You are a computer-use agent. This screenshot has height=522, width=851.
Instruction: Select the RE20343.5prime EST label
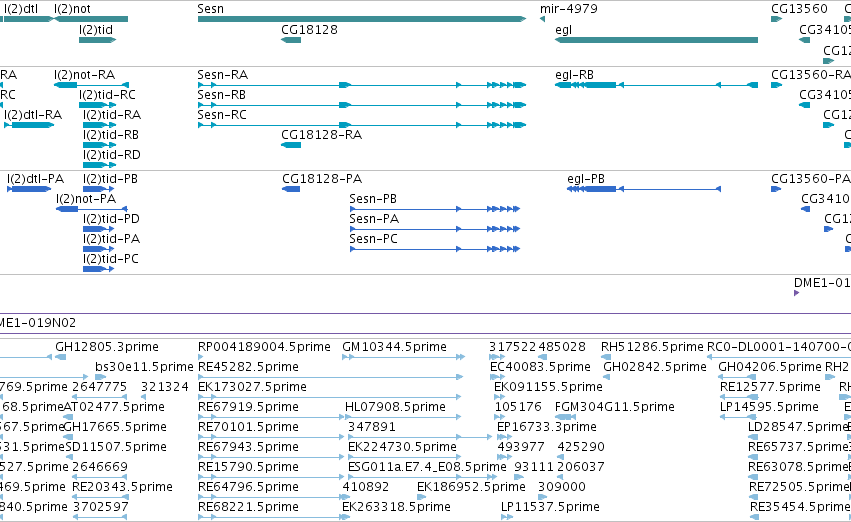[122, 487]
